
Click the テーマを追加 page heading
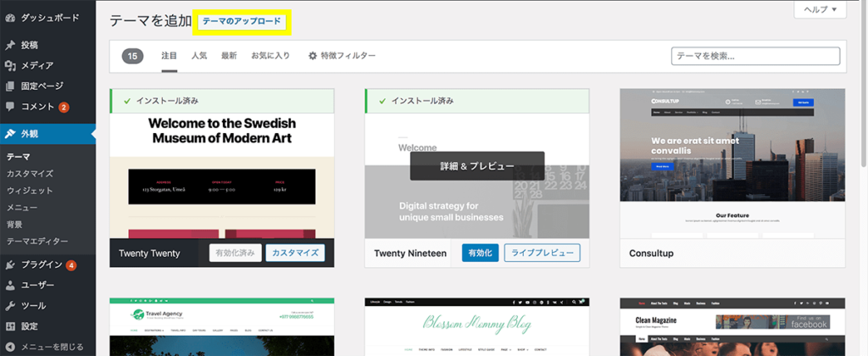(151, 21)
